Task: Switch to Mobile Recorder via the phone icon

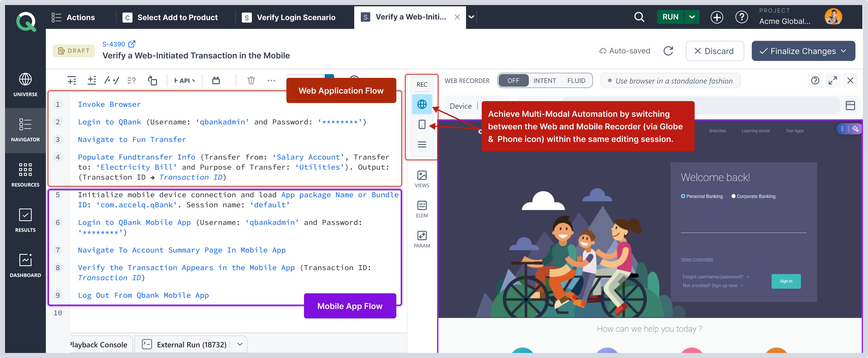Action: point(422,124)
